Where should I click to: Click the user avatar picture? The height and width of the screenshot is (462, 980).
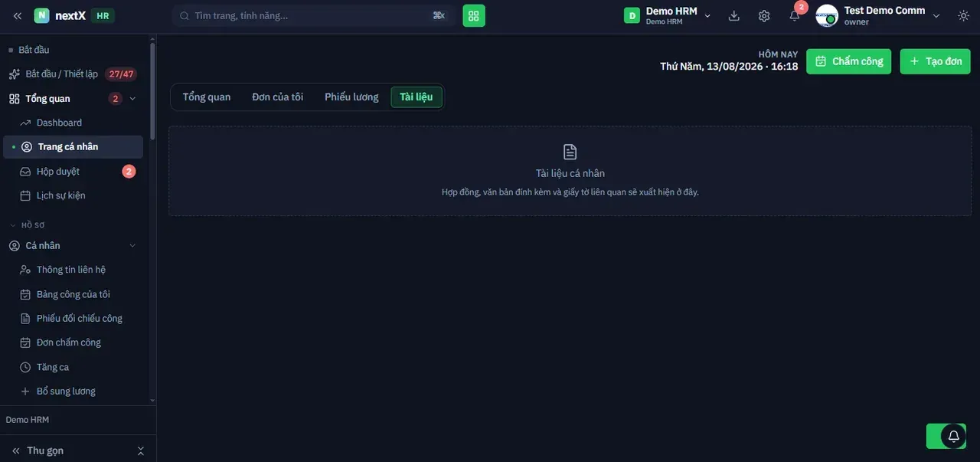(827, 15)
